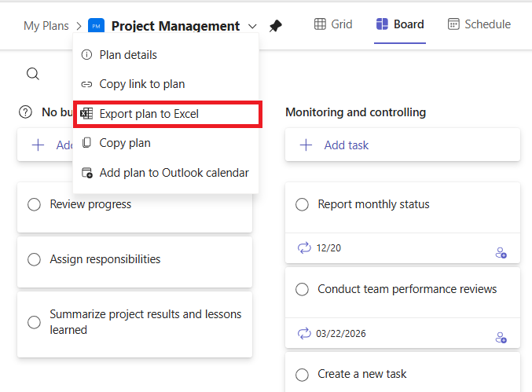Select Add plan to Outlook calendar
532x392 pixels.
(x=166, y=173)
